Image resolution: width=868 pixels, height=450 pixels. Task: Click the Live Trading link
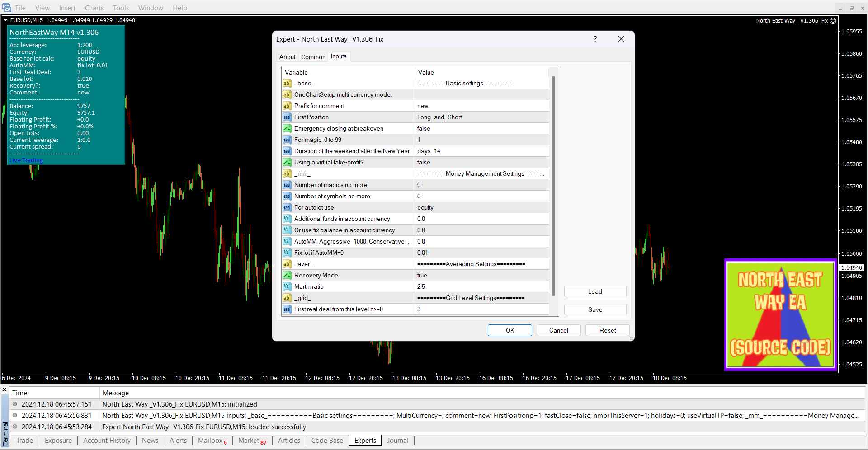coord(26,160)
